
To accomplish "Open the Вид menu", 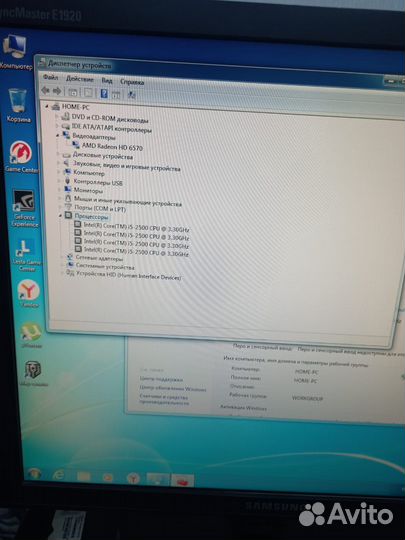I will tap(107, 81).
